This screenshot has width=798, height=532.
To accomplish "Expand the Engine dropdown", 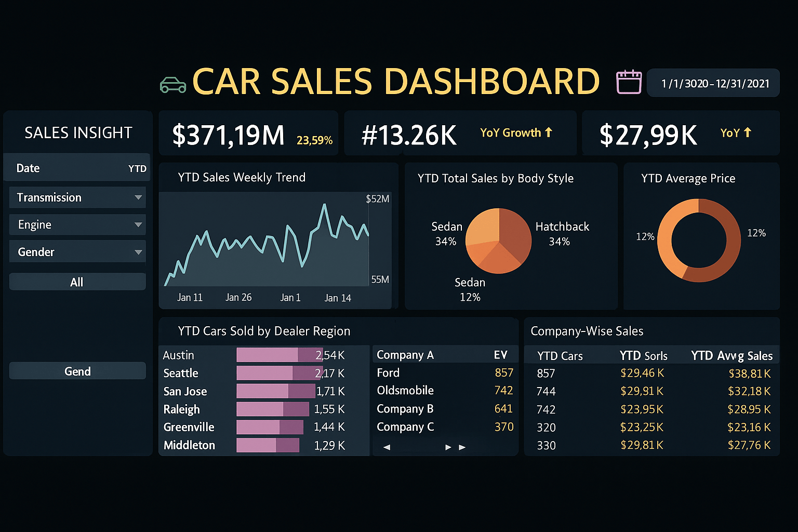I will pos(77,224).
